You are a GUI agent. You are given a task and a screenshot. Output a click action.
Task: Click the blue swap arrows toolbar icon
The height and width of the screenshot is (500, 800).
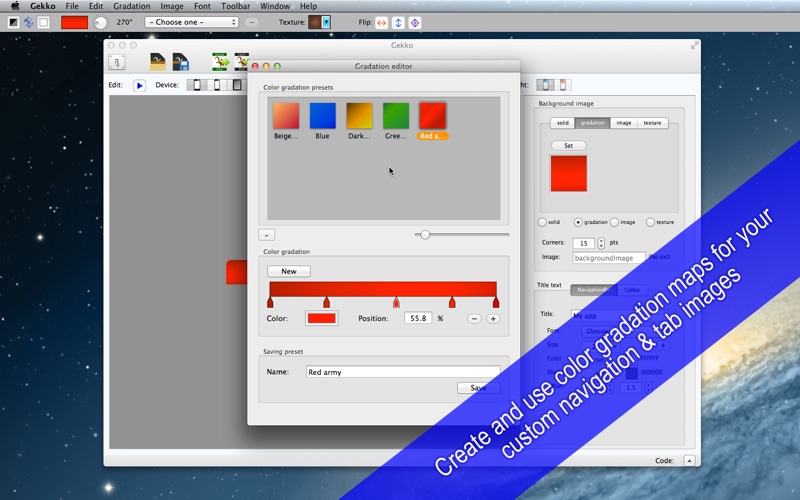coord(29,22)
